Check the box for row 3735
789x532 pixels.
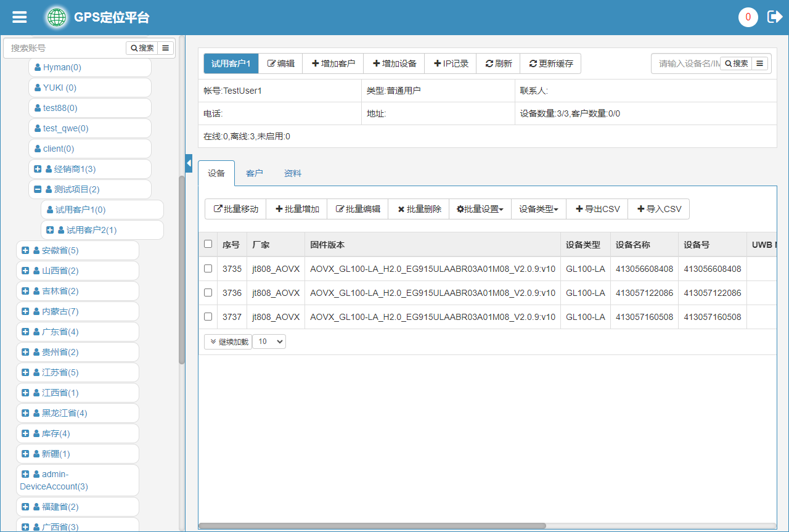pyautogui.click(x=208, y=269)
